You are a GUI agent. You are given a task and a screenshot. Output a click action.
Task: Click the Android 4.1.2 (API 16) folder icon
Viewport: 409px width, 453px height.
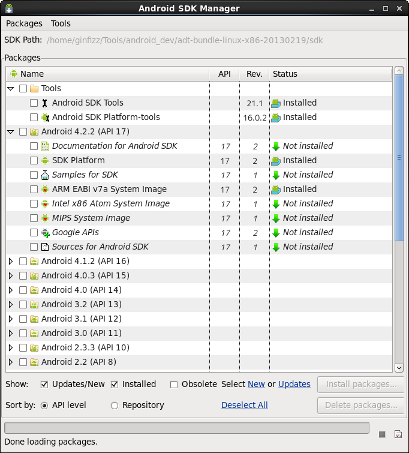pos(34,261)
